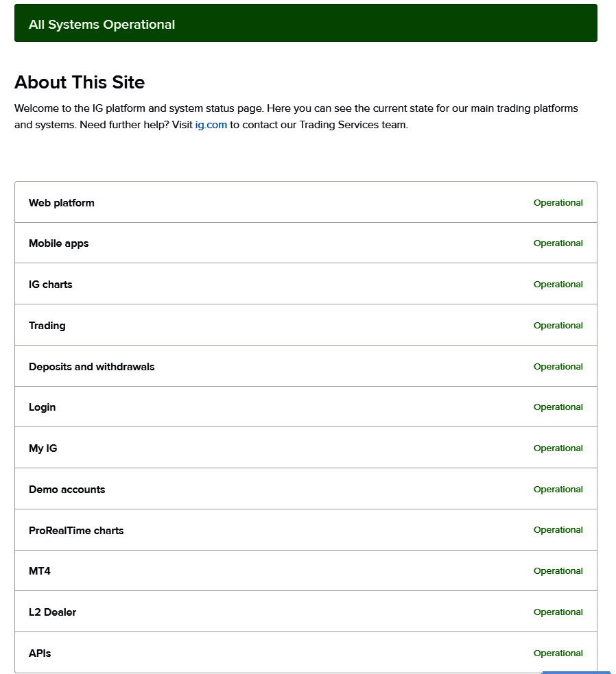
Task: Select the Demo accounts label
Action: pos(67,490)
